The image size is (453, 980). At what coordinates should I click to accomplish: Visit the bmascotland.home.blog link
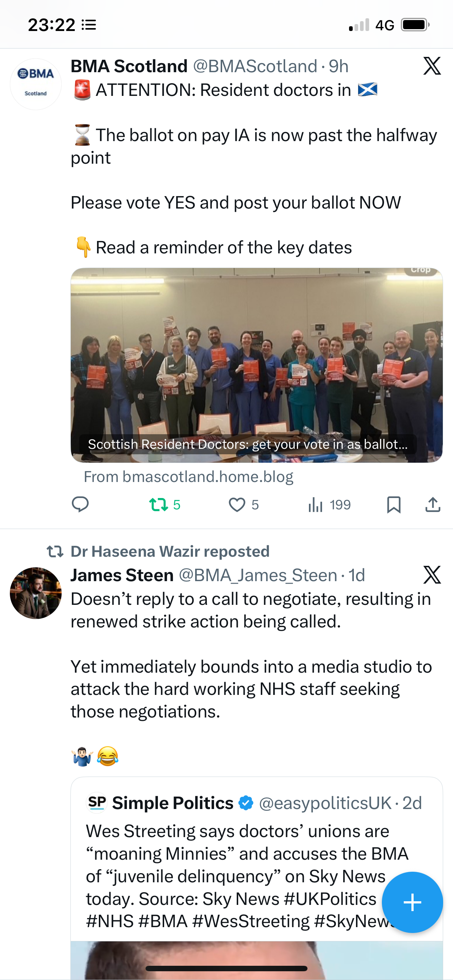pyautogui.click(x=189, y=476)
